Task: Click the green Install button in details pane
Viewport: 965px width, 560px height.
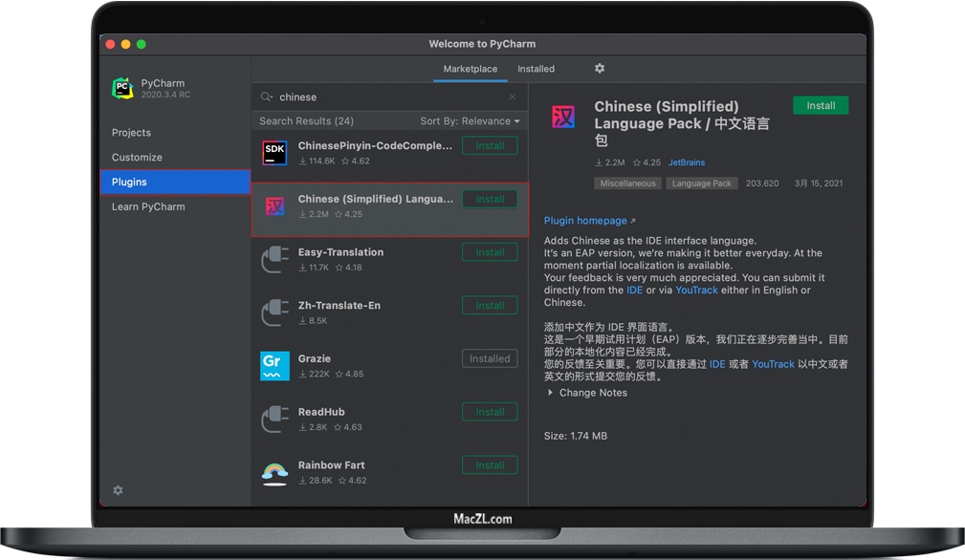Action: [x=821, y=106]
